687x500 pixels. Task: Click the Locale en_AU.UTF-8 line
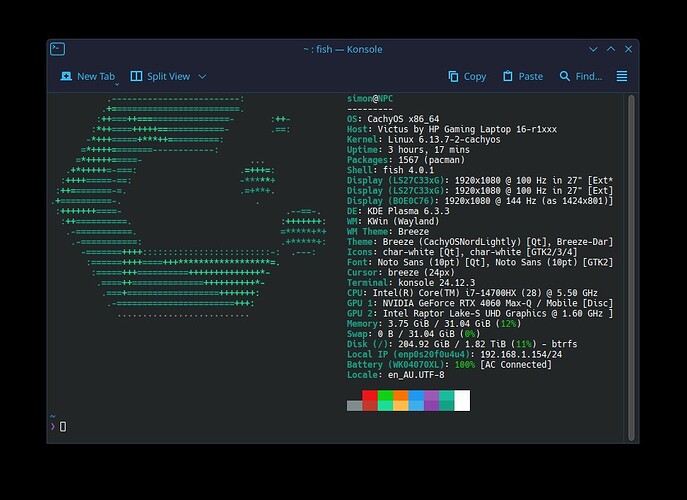click(x=395, y=375)
